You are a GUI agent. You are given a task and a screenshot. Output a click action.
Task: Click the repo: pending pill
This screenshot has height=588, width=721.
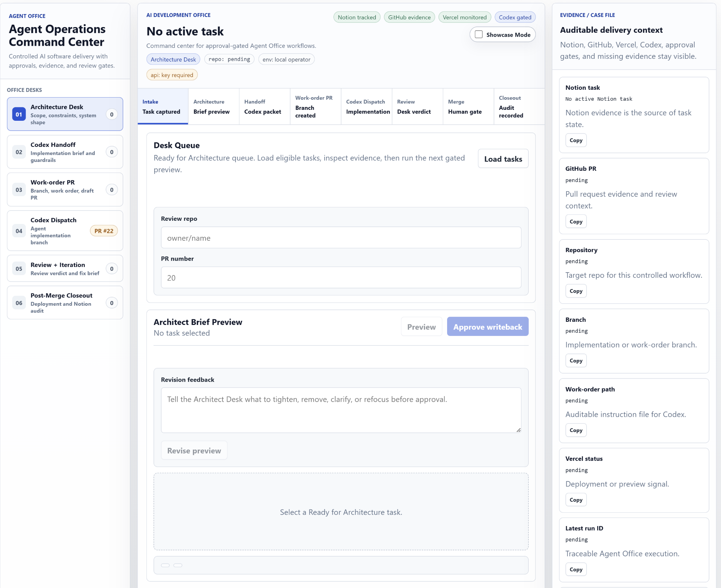coord(229,59)
